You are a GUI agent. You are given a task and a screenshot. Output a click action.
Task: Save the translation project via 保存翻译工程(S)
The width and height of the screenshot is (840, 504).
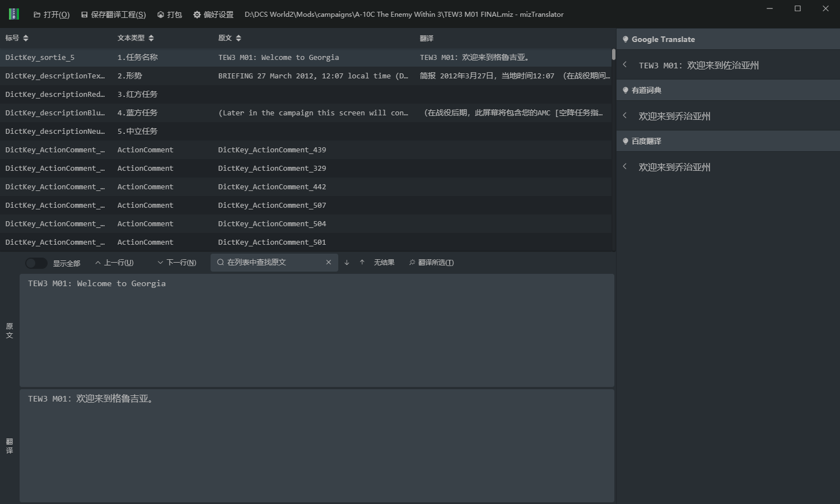(x=113, y=15)
